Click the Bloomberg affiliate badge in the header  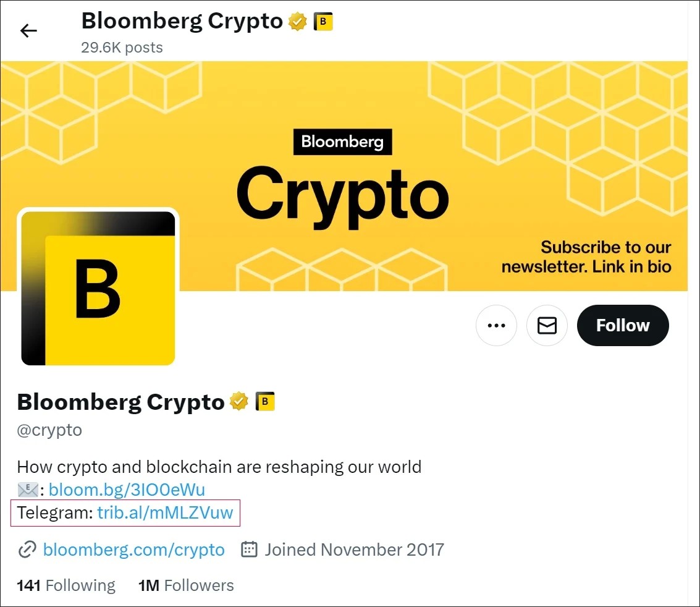coord(323,22)
